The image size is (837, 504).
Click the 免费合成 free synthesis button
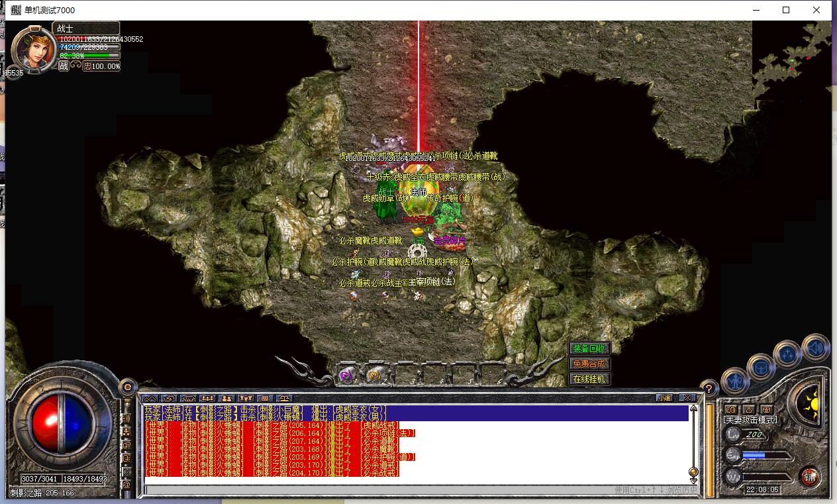click(589, 364)
